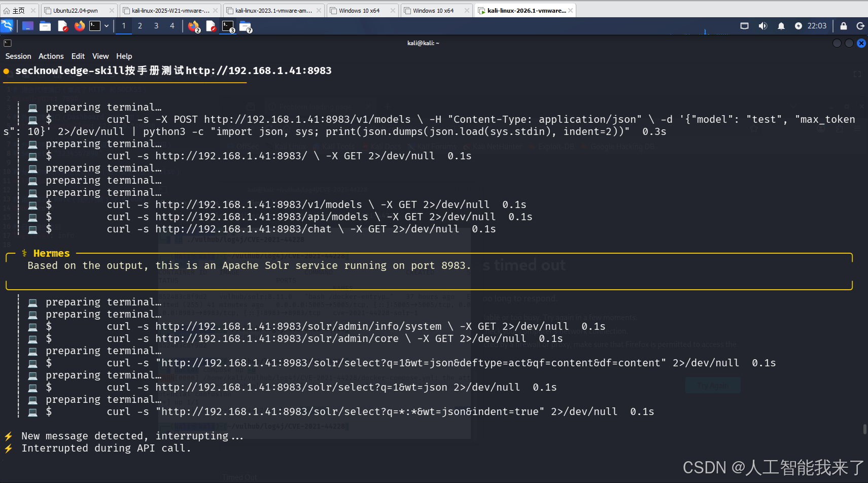Switch to kali-linux-2025-W21 VM tab
The width and height of the screenshot is (868, 483).
click(170, 10)
